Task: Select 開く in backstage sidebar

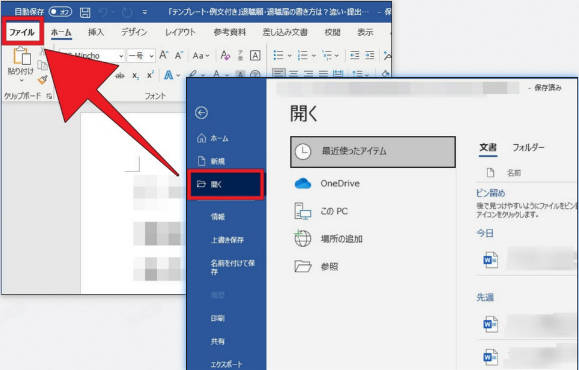Action: tap(226, 184)
